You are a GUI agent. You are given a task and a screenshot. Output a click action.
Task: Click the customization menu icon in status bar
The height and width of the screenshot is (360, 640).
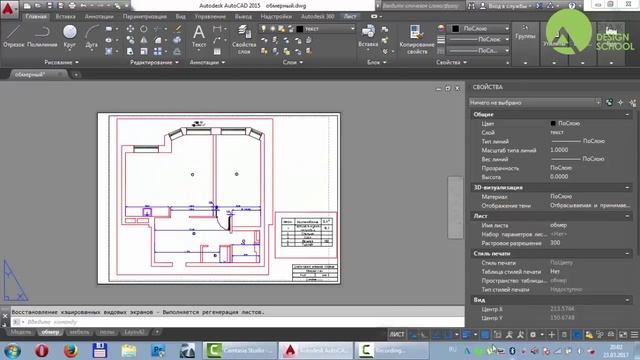tap(634, 335)
